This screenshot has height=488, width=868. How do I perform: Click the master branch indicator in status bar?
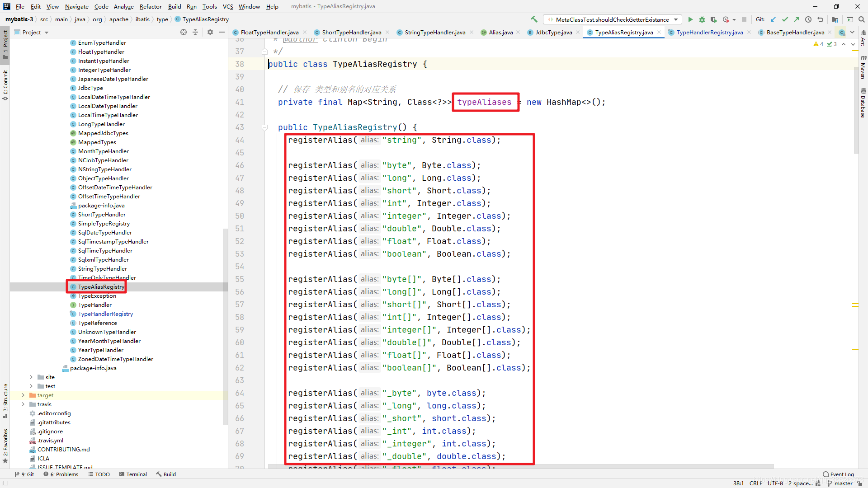click(843, 483)
